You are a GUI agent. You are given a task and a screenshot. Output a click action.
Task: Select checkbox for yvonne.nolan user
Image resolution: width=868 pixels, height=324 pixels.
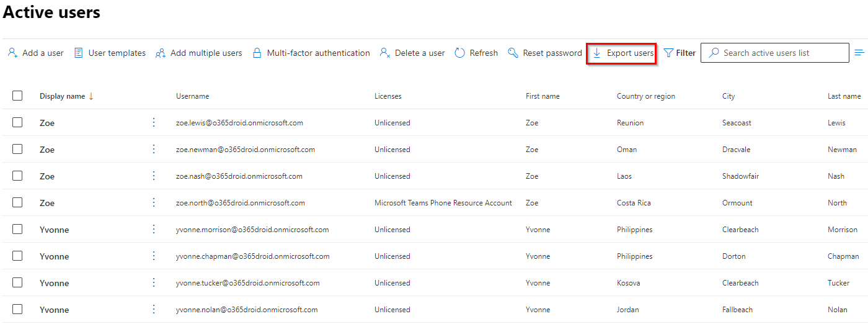click(17, 309)
